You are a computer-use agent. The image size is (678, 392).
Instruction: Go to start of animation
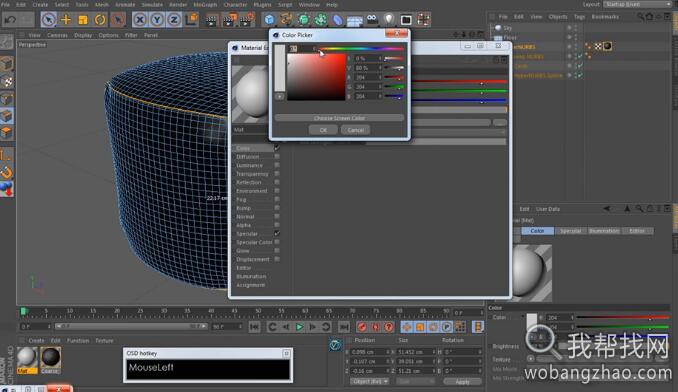point(254,327)
